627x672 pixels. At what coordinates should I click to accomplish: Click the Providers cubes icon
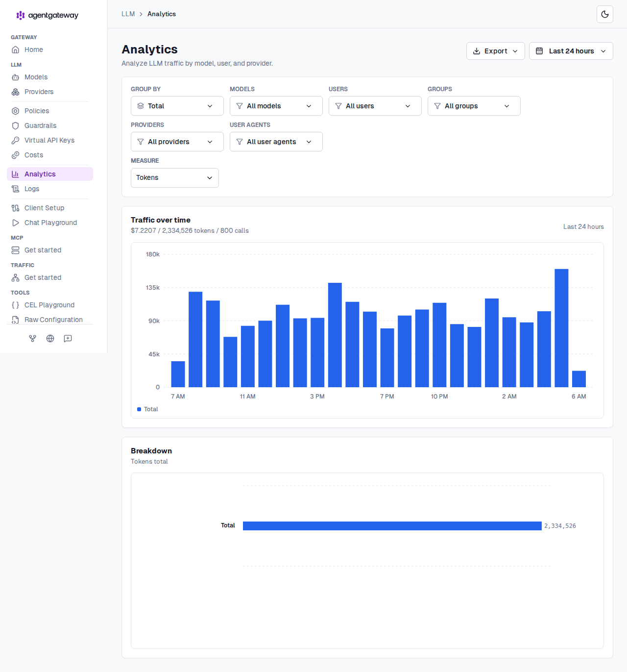pyautogui.click(x=16, y=92)
